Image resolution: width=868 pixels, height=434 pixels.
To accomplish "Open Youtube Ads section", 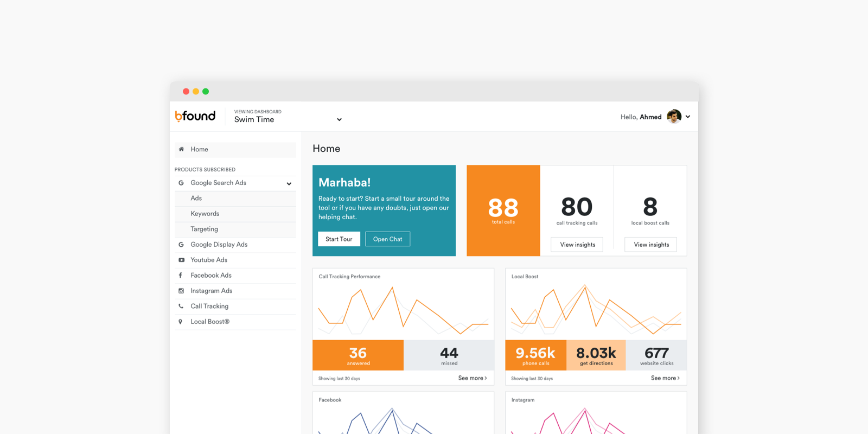I will [235, 260].
